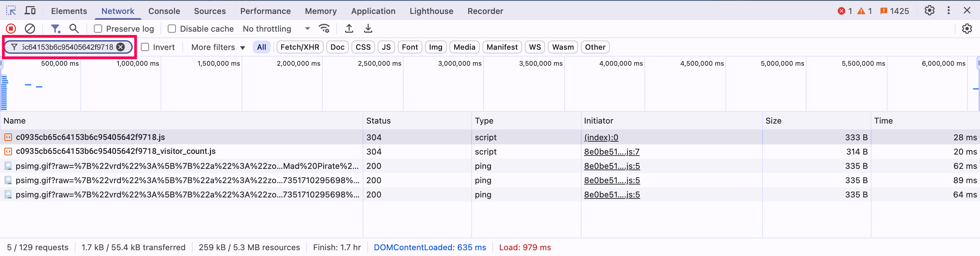Open network conditions wifi icon
980x256 pixels.
324,29
